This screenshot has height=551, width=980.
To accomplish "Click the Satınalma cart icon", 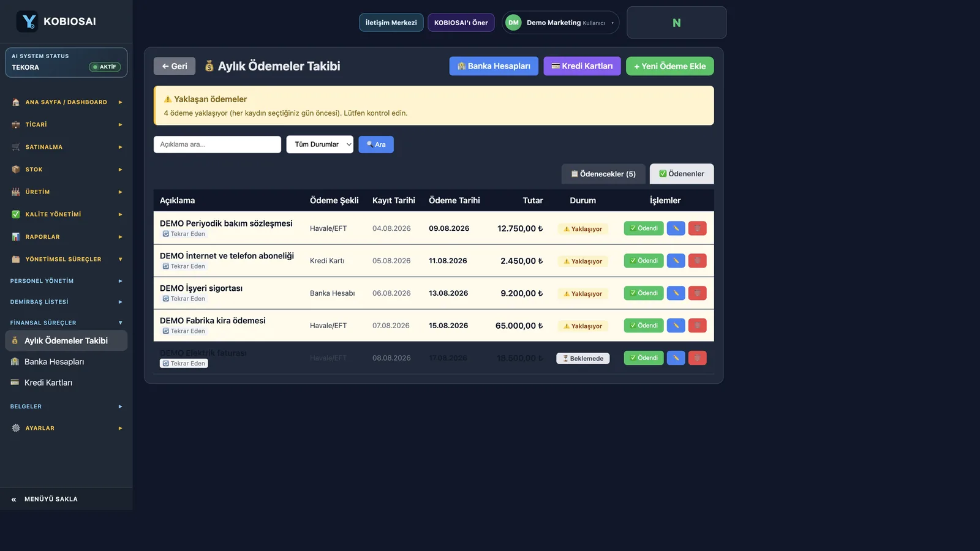I will click(16, 147).
